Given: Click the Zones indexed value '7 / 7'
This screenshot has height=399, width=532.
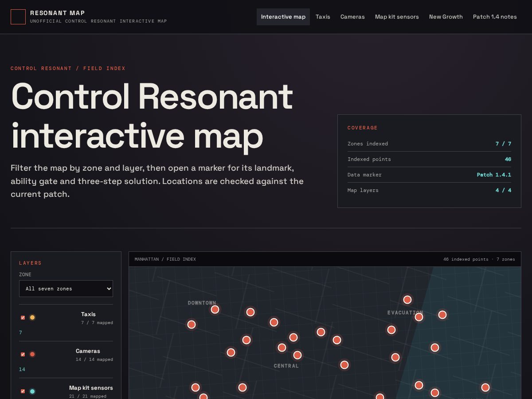Looking at the screenshot, I should [x=503, y=144].
